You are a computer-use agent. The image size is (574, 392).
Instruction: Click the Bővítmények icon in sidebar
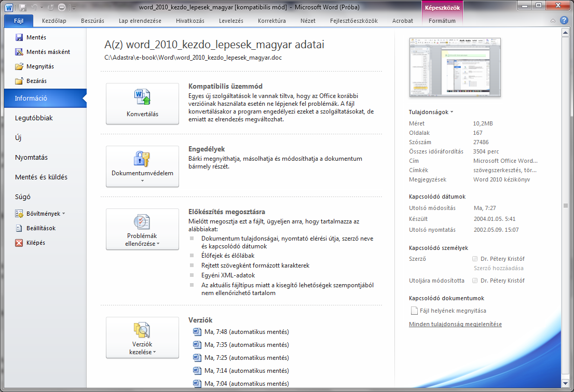[x=19, y=214]
